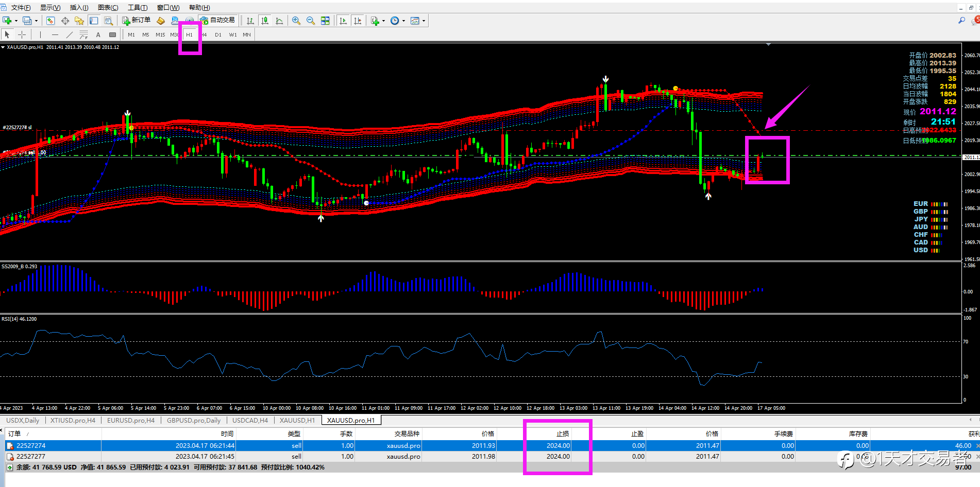Set timeframe to M1
This screenshot has height=487, width=980.
pos(131,35)
